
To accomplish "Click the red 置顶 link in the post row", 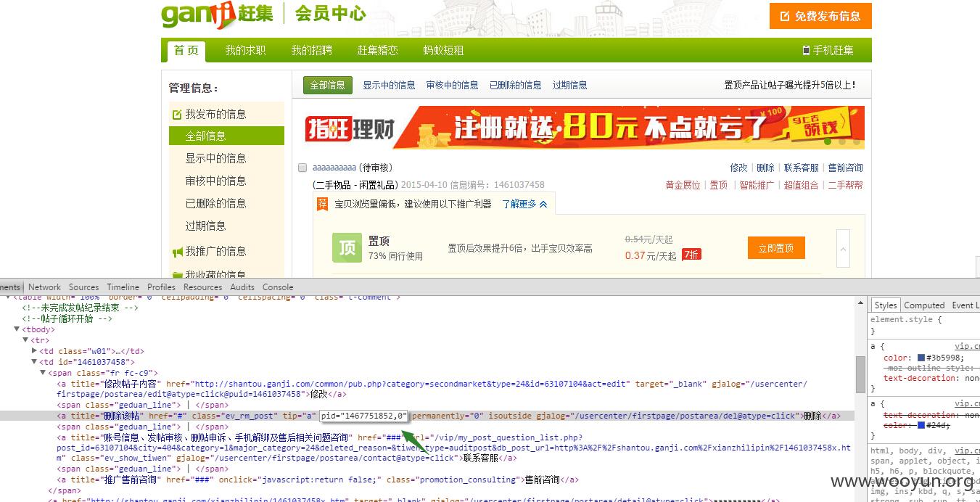I will click(x=718, y=185).
